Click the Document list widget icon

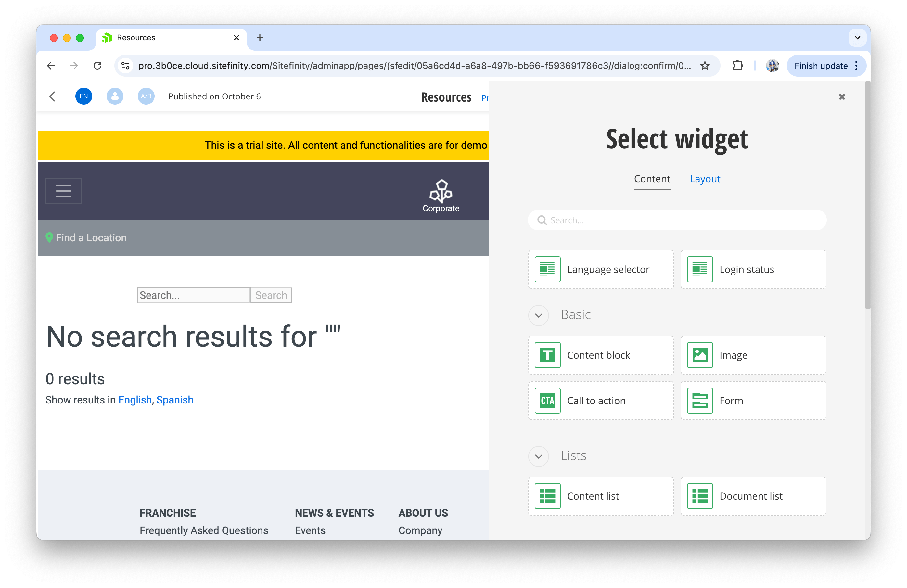point(700,496)
